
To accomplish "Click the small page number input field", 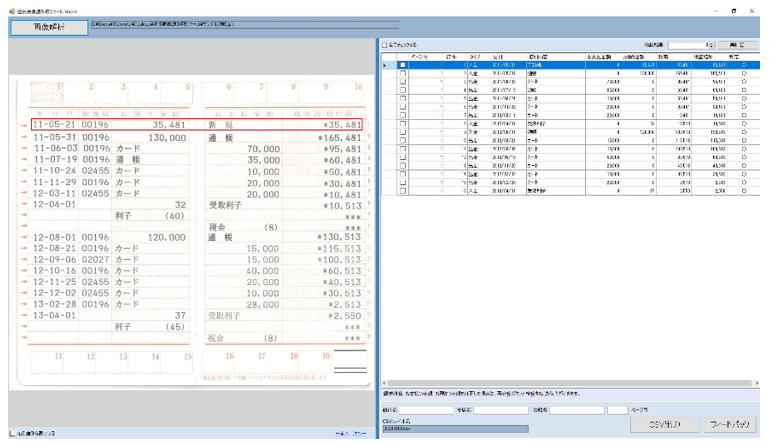I will pyautogui.click(x=617, y=410).
